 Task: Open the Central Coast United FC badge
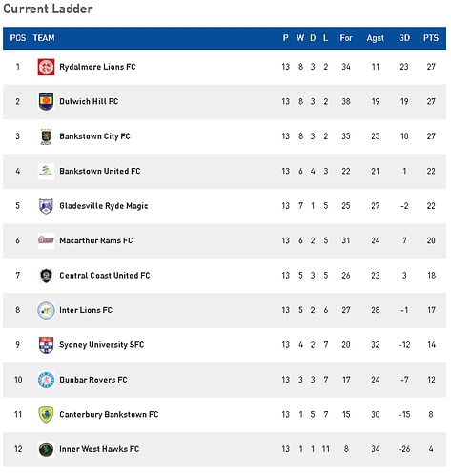(46, 276)
